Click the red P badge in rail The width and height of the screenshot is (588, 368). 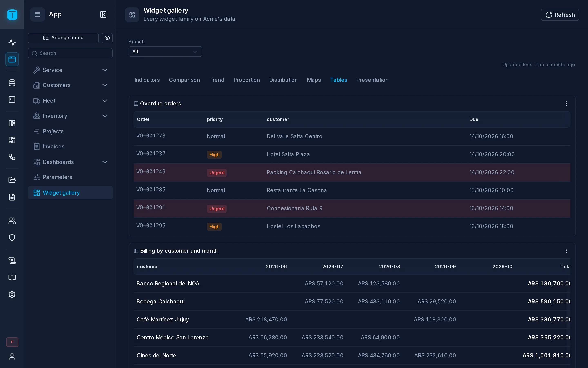[12, 342]
